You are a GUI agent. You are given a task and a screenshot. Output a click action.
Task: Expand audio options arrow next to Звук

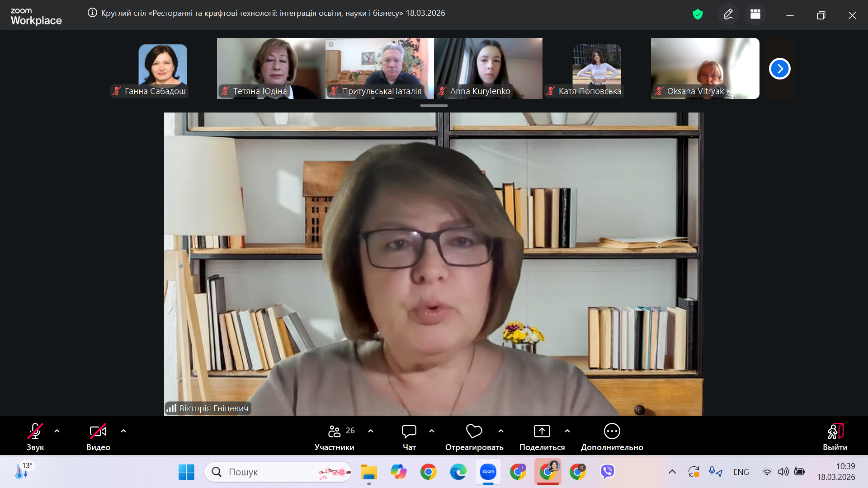[x=57, y=431]
